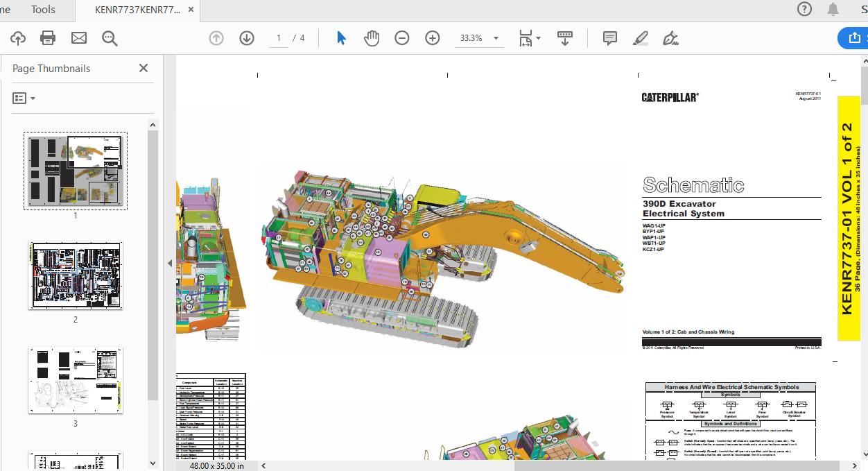Screen dimensions: 868x471
Task: Go to next page arrow
Action: click(x=247, y=38)
